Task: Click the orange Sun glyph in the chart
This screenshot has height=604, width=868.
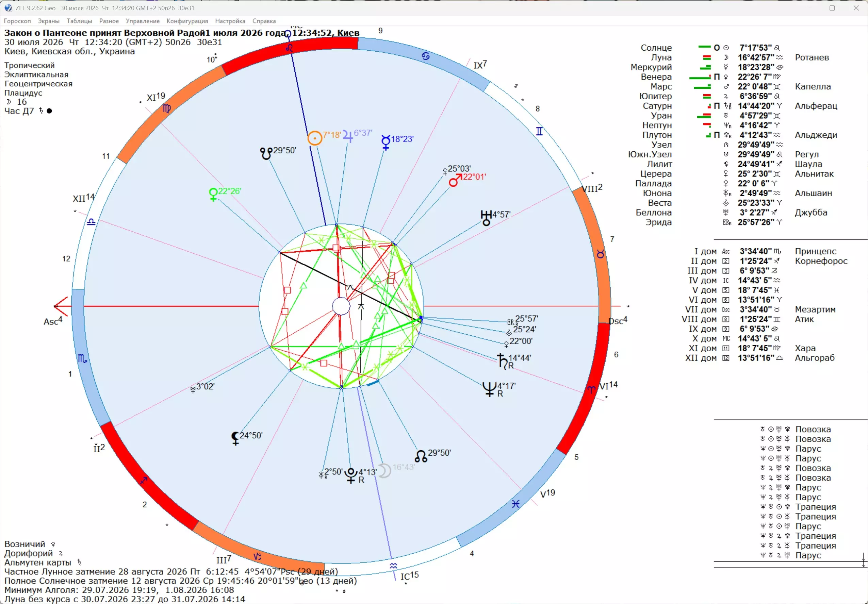Action: pyautogui.click(x=314, y=138)
